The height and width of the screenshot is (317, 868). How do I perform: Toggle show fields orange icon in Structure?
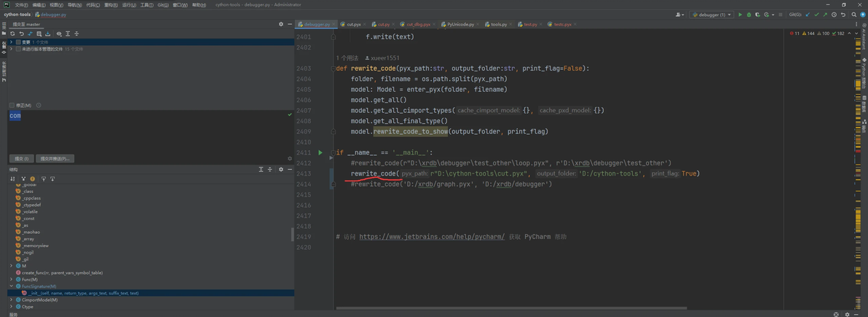click(33, 179)
